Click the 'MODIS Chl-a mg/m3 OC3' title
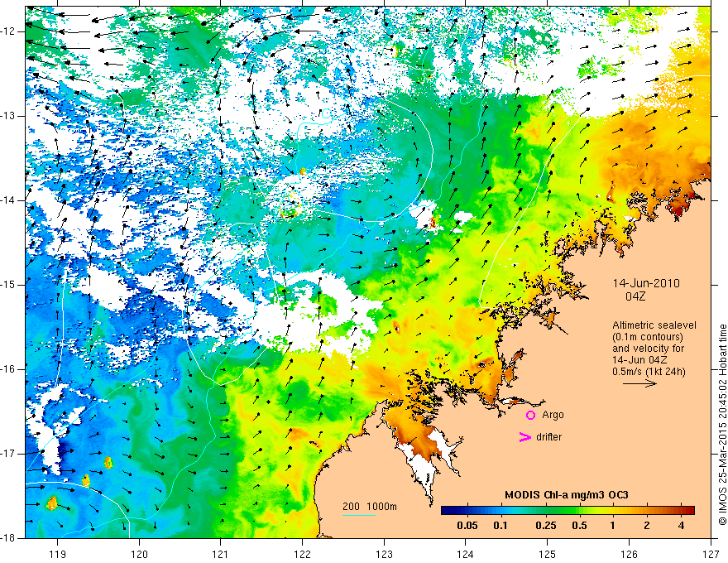 tap(567, 495)
